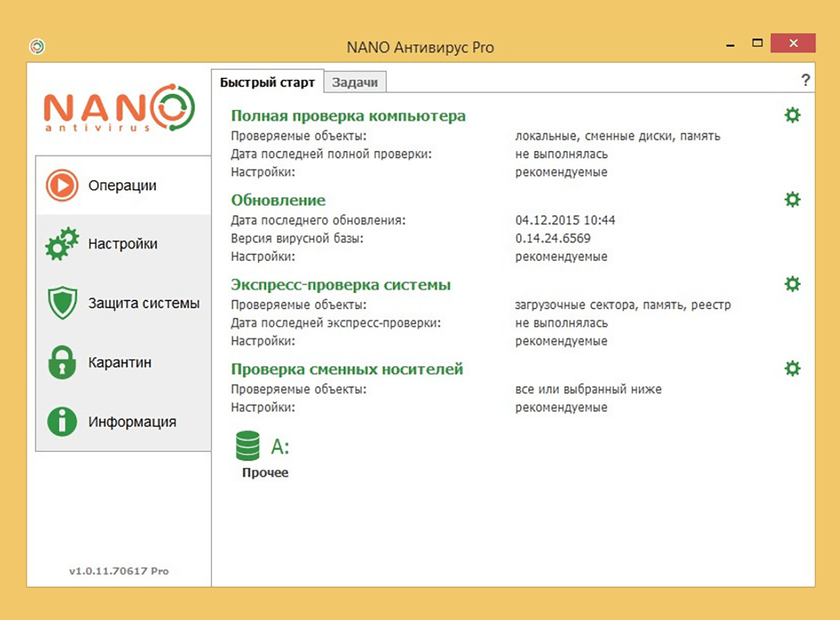
Task: Click the green Информация info icon
Action: (x=62, y=422)
